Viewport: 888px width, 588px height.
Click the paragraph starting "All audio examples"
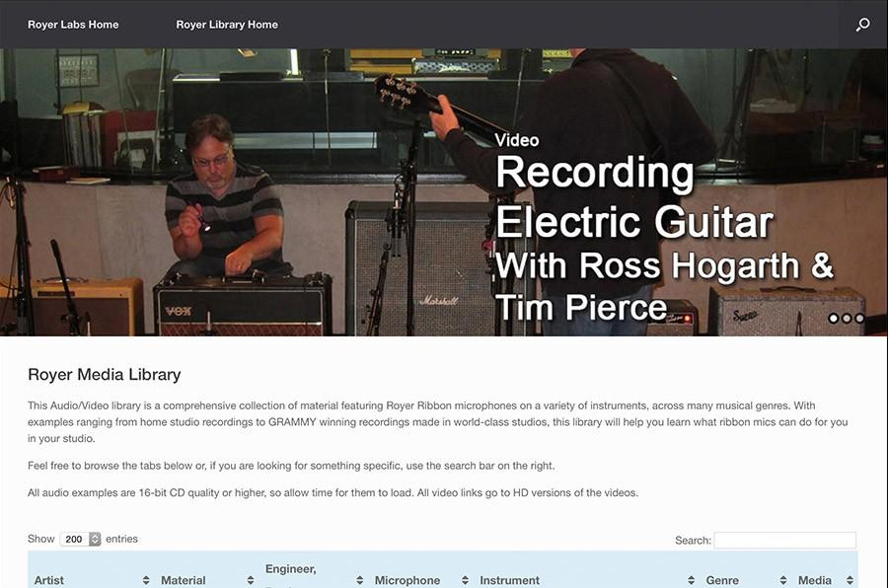[x=333, y=493]
